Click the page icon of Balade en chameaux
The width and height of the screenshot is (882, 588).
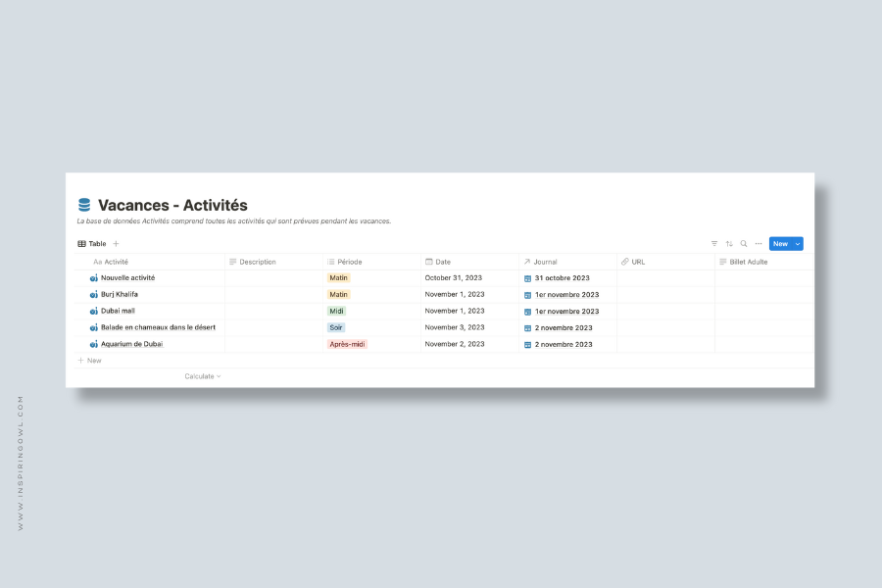pyautogui.click(x=93, y=327)
